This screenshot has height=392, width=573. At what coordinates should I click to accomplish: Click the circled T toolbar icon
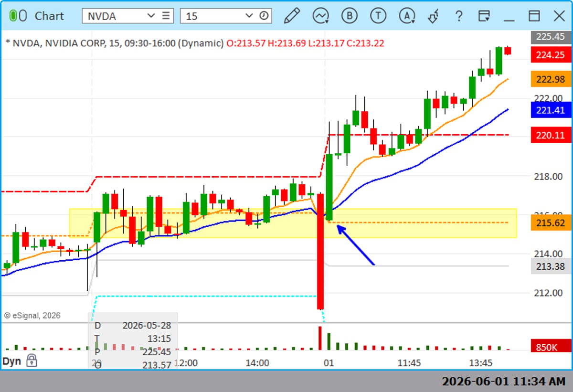coord(378,16)
